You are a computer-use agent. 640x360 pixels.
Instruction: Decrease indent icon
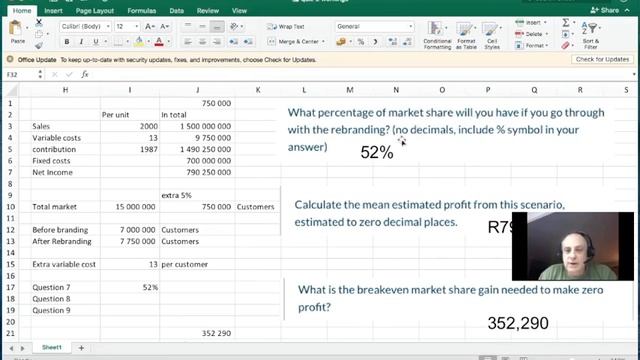point(233,42)
